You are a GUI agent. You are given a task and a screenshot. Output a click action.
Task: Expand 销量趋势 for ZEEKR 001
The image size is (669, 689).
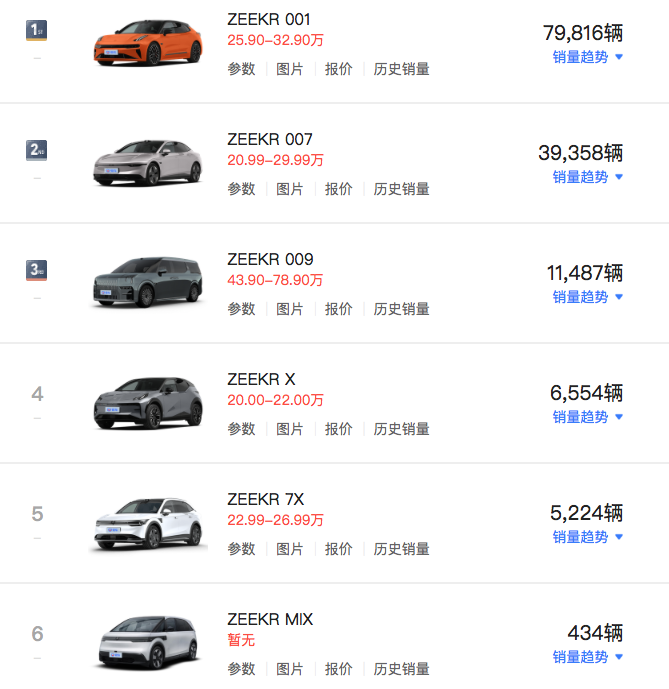pyautogui.click(x=587, y=57)
